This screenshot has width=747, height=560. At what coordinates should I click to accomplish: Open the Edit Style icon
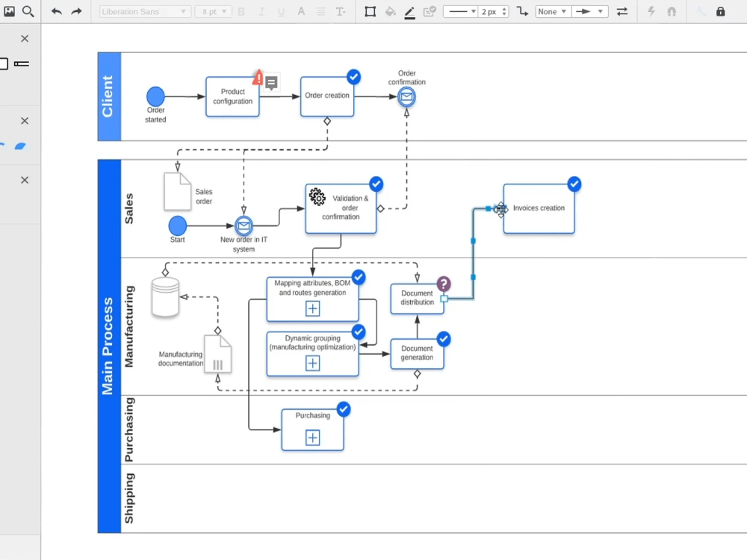(x=430, y=11)
